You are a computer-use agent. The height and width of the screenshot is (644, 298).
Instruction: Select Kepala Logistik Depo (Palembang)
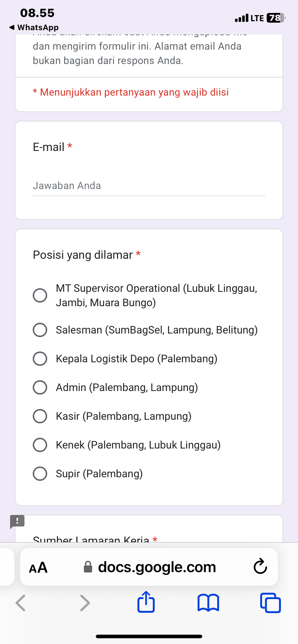pos(40,359)
